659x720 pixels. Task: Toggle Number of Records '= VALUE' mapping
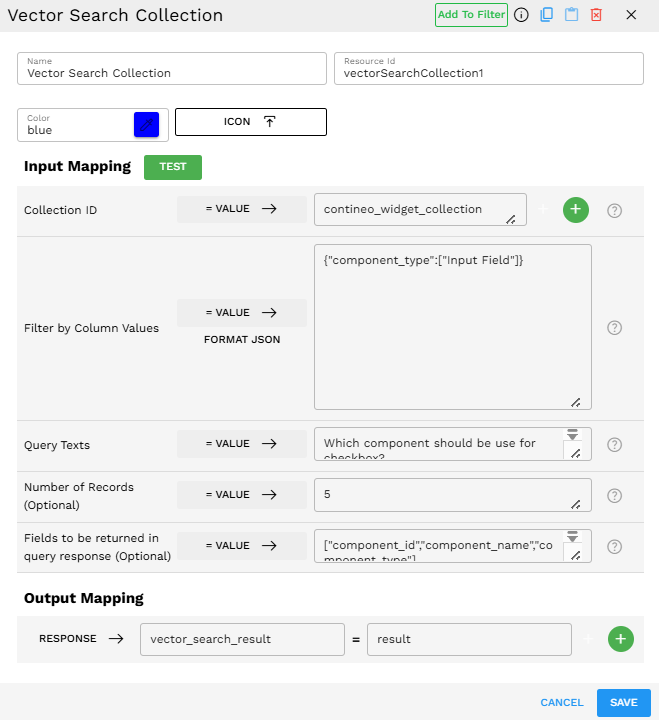pos(241,495)
